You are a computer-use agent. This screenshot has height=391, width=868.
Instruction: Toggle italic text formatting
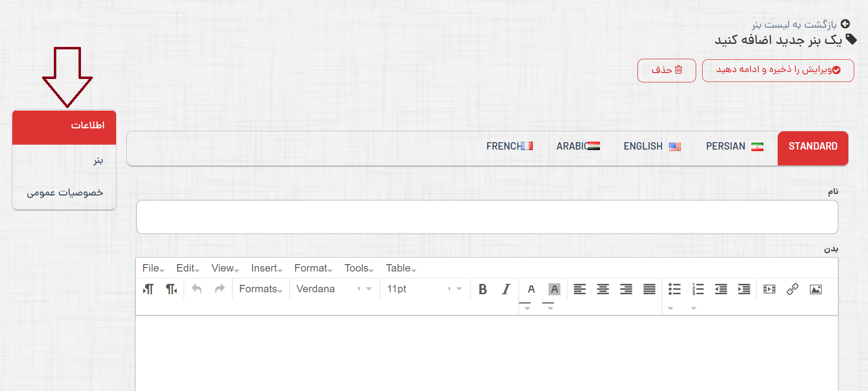(x=506, y=289)
